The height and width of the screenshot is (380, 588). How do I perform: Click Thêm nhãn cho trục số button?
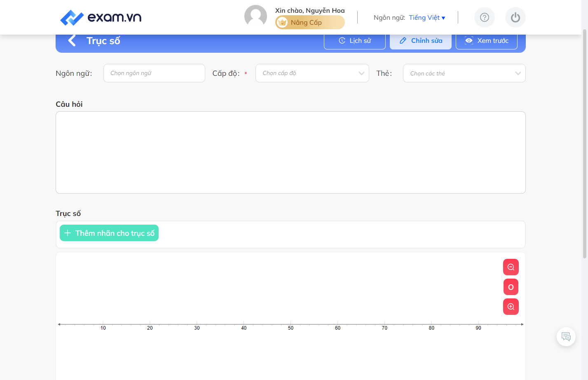109,233
